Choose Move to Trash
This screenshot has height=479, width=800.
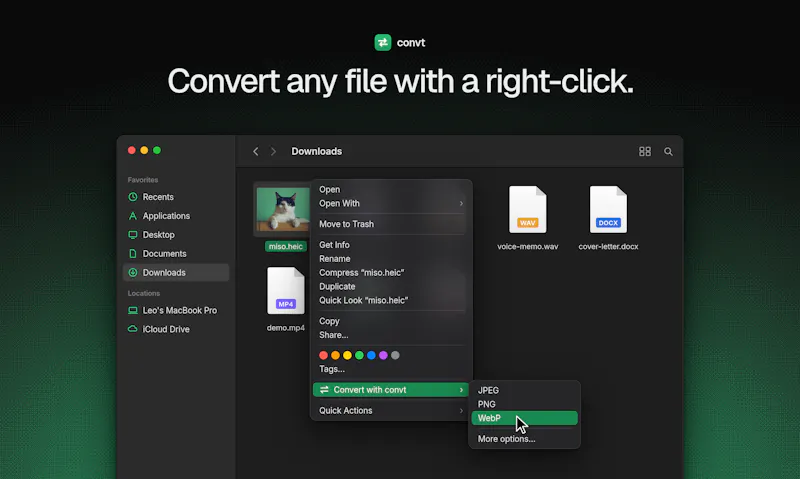click(346, 224)
